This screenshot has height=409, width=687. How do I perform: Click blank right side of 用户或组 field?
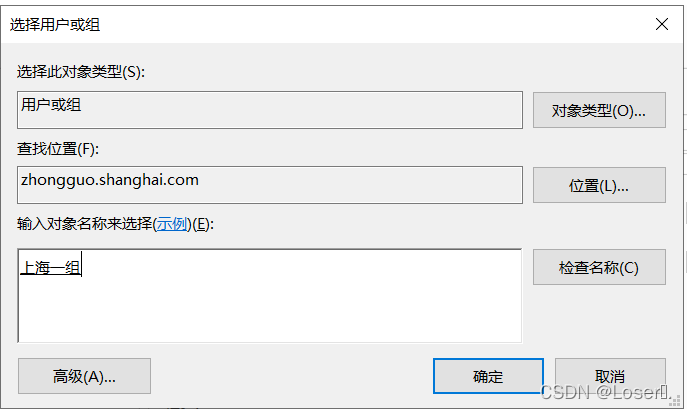coord(400,110)
